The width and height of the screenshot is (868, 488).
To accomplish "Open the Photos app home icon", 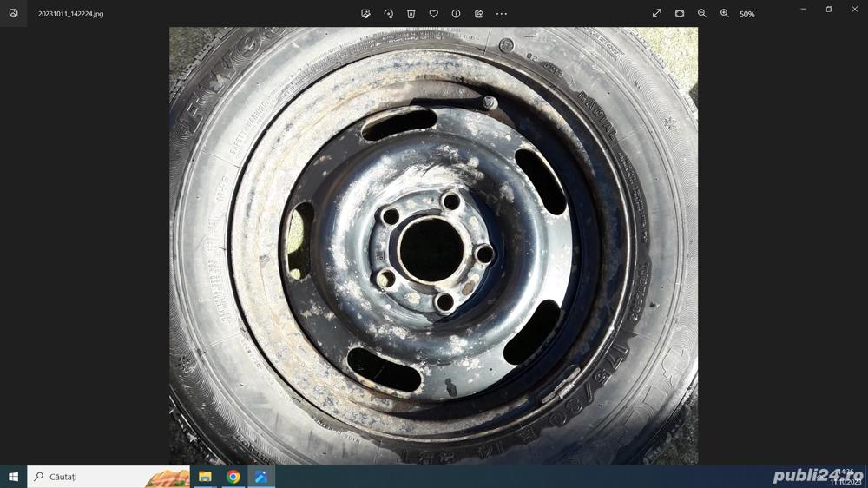I will (13, 14).
